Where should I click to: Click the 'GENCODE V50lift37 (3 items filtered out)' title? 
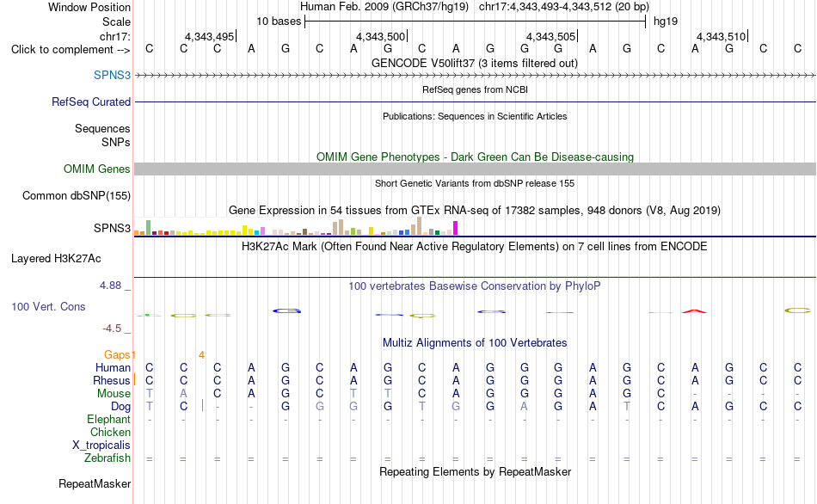tap(475, 63)
